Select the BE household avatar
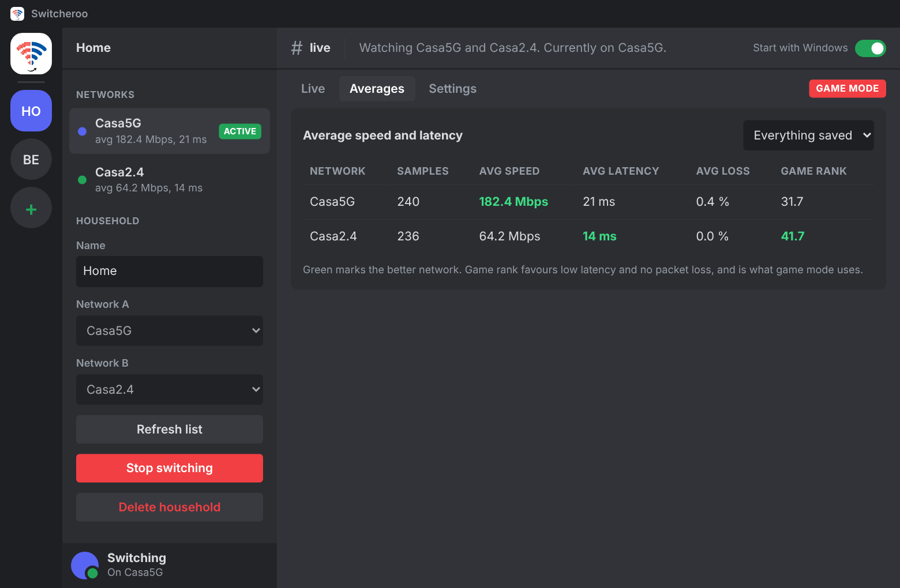900x588 pixels. coord(31,159)
